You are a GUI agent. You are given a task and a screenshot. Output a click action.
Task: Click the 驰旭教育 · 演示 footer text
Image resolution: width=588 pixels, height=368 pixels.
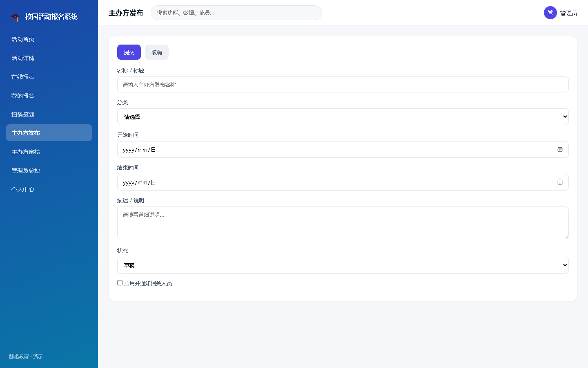26,357
